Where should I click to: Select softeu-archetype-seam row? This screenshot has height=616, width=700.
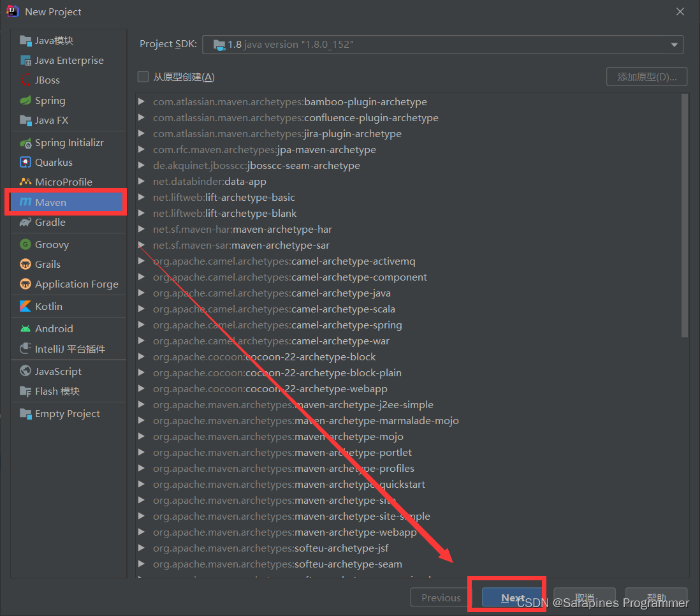(409, 564)
